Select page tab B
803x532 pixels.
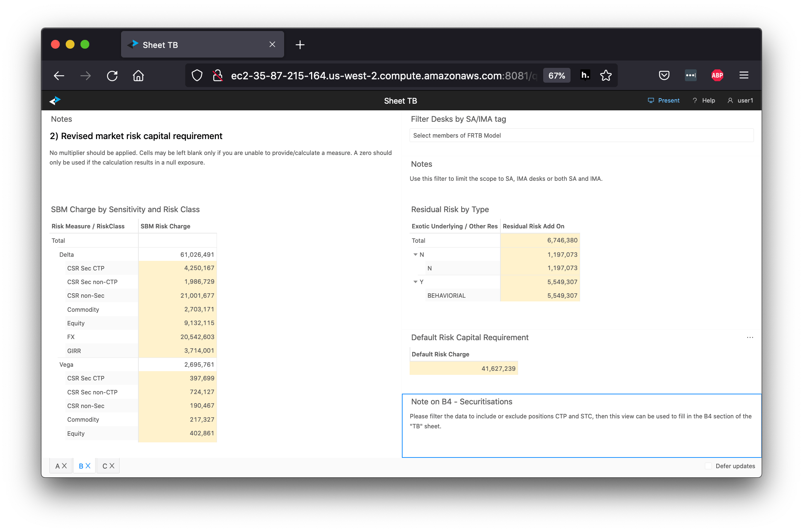[x=81, y=466]
